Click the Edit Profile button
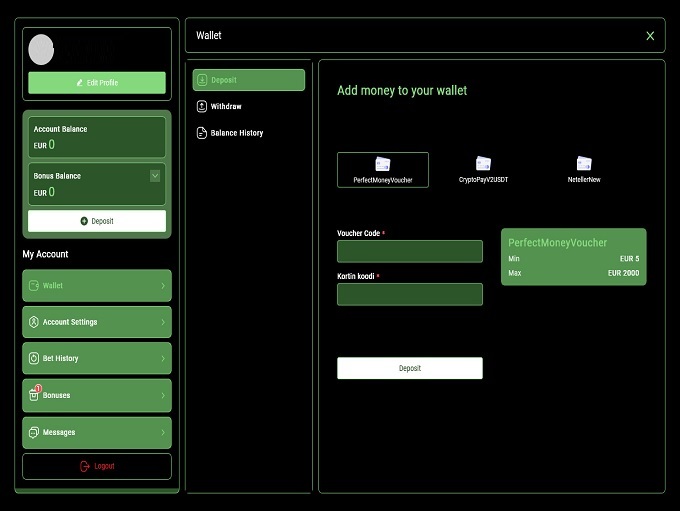 click(97, 83)
